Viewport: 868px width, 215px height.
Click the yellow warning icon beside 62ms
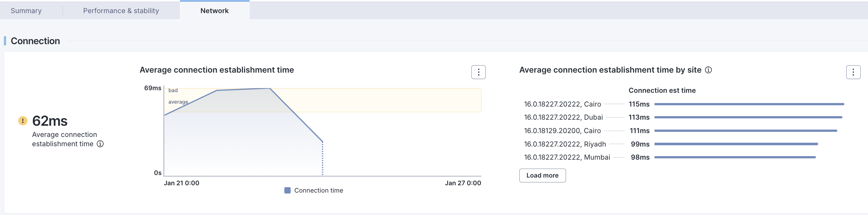23,121
